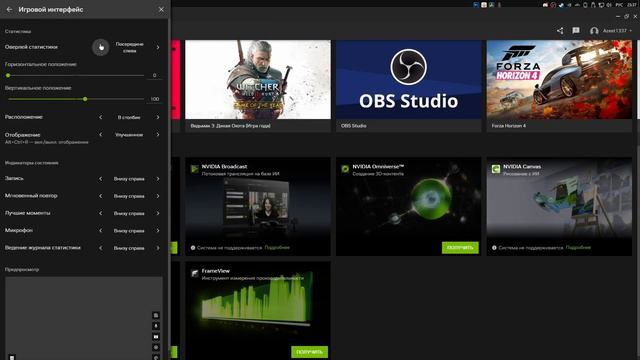Screen dimensions: 640x360
Task: Go back from Игровой интерфейс panel
Action: pyautogui.click(x=9, y=9)
